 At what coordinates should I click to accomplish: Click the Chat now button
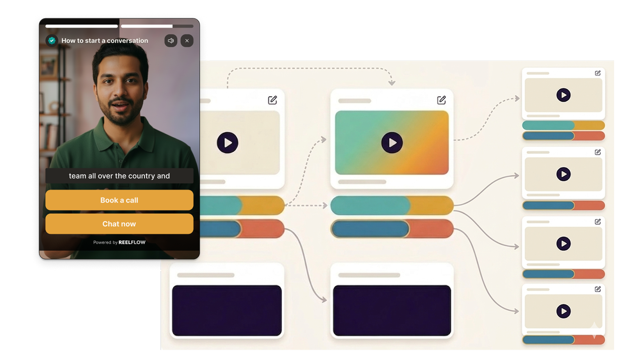pos(119,224)
